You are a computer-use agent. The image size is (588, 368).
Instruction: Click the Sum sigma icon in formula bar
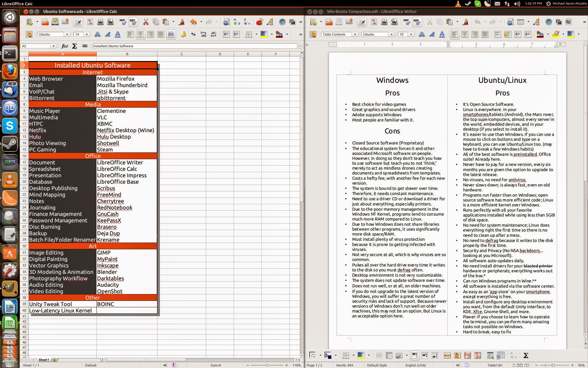point(74,46)
